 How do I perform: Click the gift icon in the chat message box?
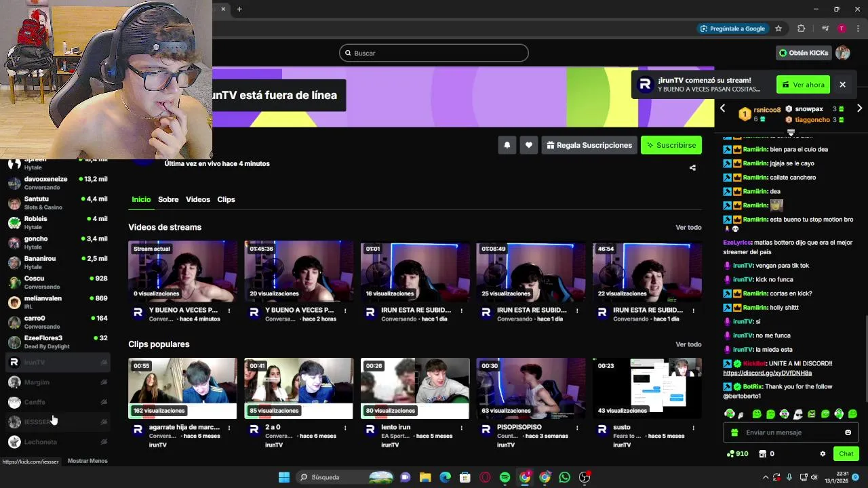734,432
